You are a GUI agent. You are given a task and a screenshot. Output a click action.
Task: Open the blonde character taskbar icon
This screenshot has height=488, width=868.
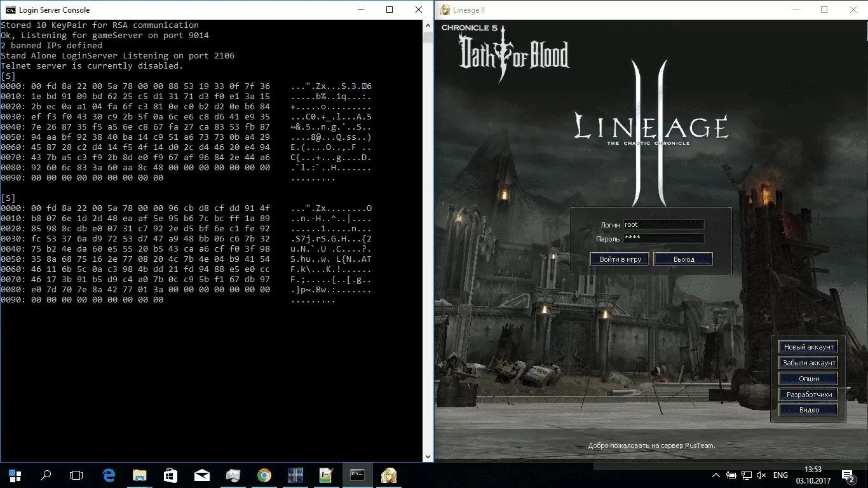point(389,475)
